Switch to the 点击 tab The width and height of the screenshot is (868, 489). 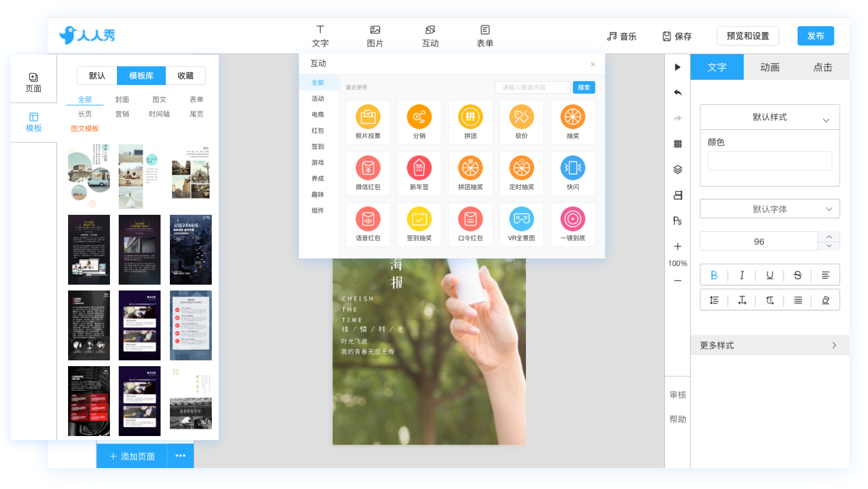pyautogui.click(x=823, y=68)
